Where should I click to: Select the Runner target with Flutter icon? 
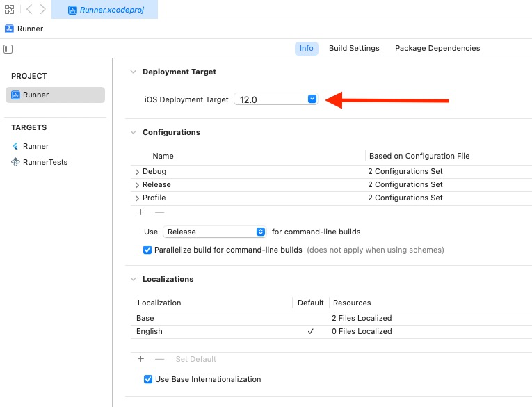coord(36,146)
